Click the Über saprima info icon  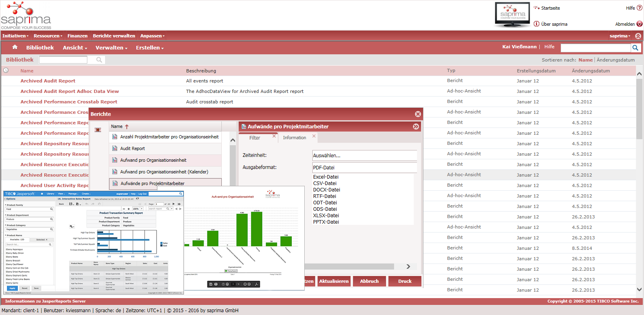(536, 24)
